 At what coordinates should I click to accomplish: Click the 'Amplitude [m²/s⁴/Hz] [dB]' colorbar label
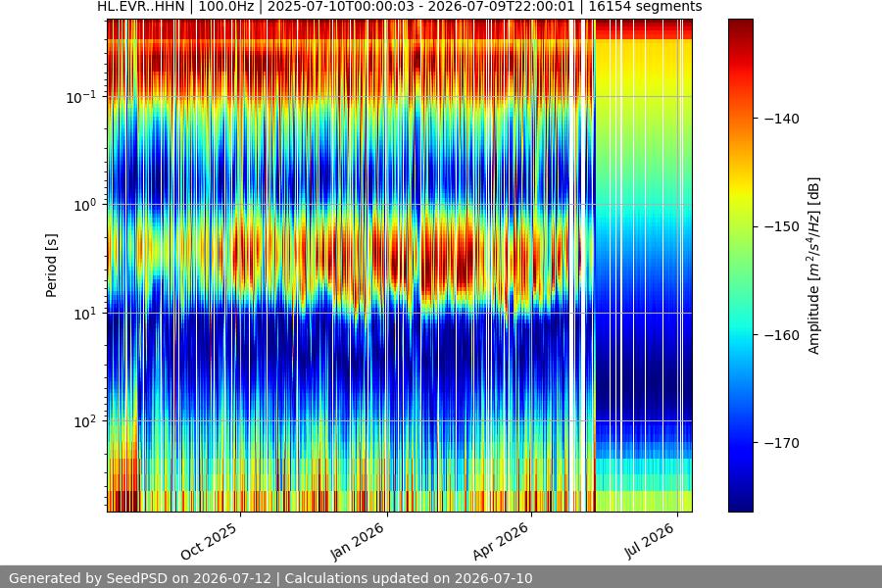click(x=814, y=266)
